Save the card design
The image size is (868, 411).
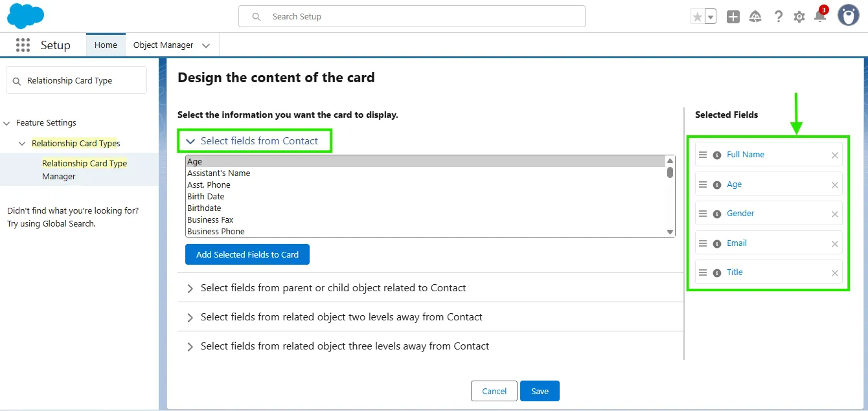[540, 391]
